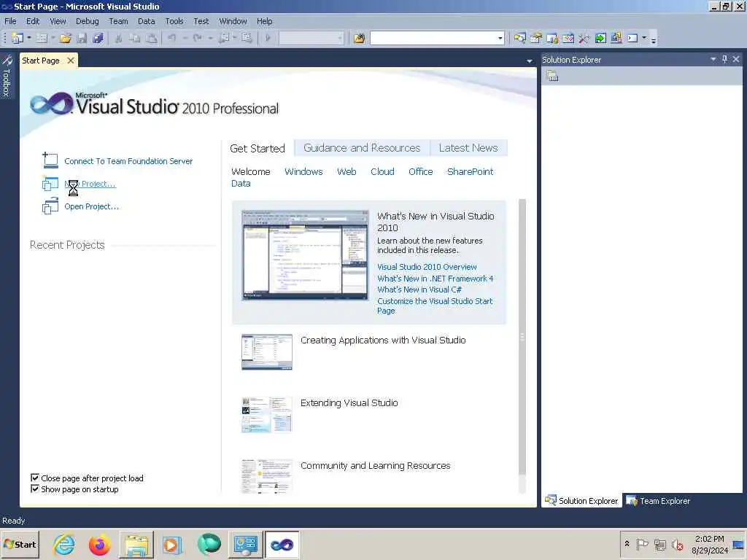
Task: Open the Tools menu
Action: coord(174,21)
